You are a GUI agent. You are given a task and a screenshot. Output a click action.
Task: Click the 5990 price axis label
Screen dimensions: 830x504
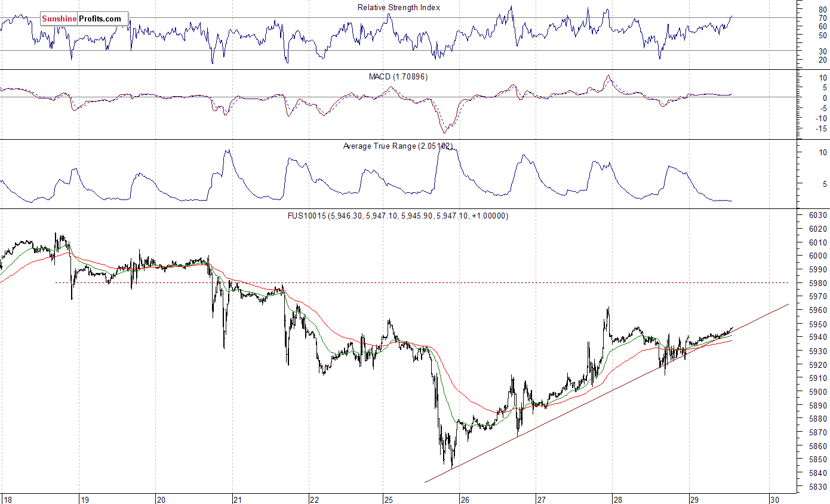818,269
